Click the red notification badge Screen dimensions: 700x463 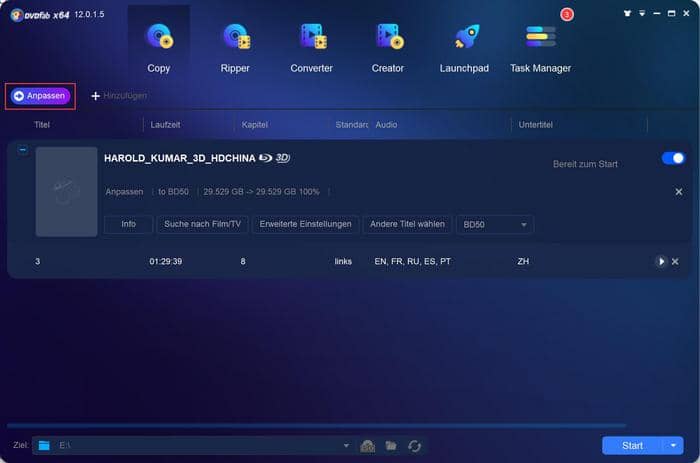[567, 14]
